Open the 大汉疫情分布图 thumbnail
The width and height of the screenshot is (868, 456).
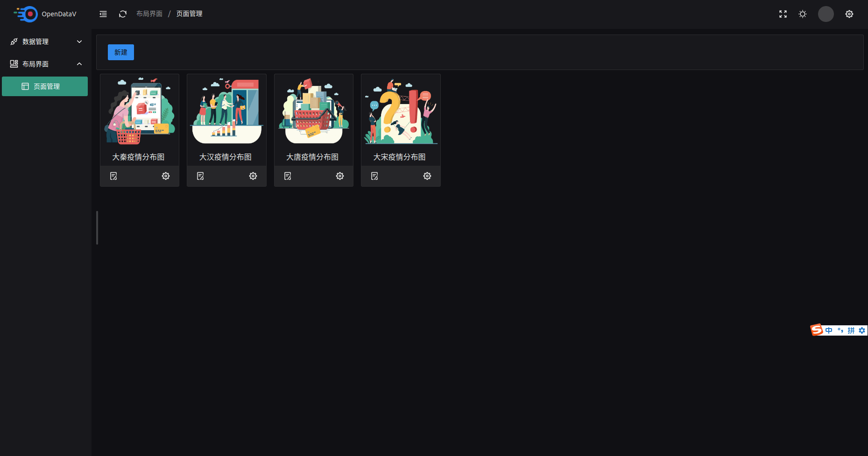[x=226, y=111]
